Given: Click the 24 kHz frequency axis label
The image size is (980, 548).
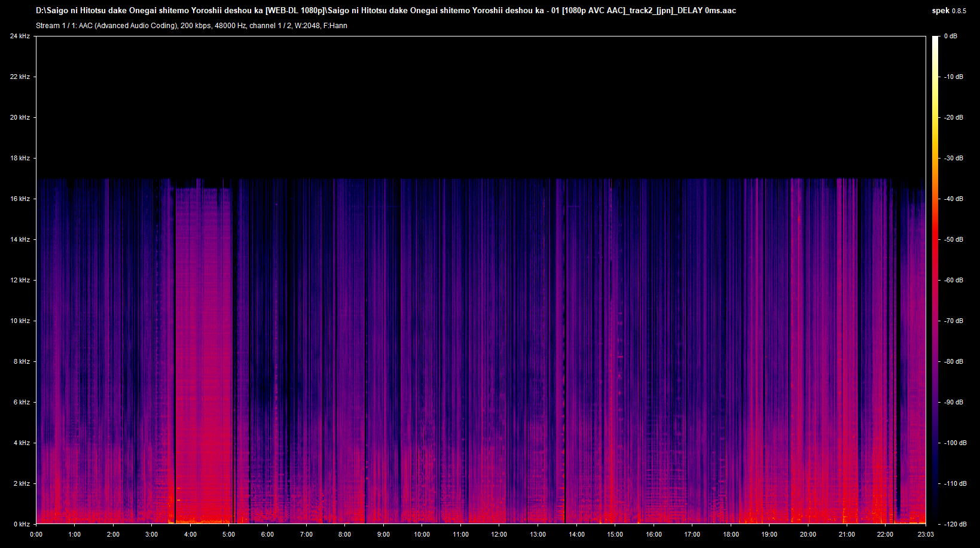Looking at the screenshot, I should point(20,36).
